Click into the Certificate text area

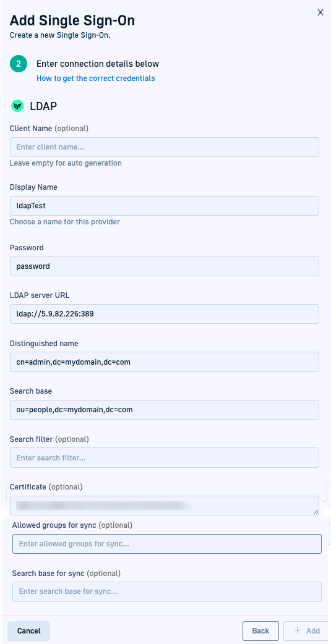point(165,506)
